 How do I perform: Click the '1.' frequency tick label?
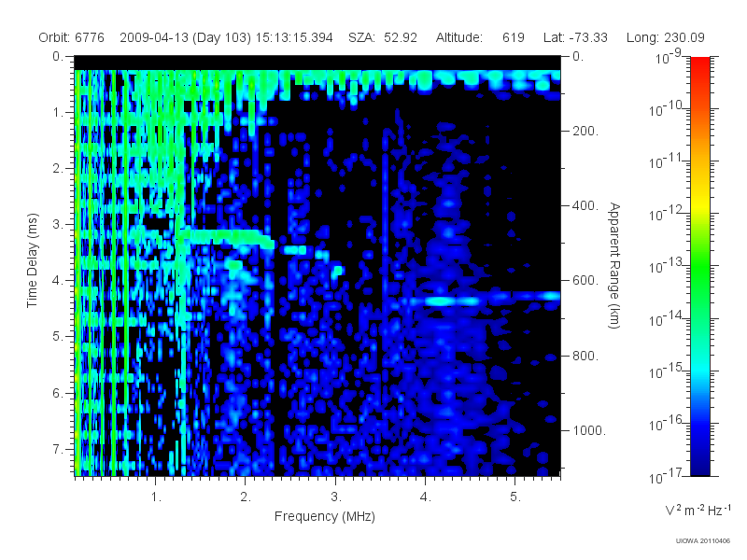coord(156,497)
